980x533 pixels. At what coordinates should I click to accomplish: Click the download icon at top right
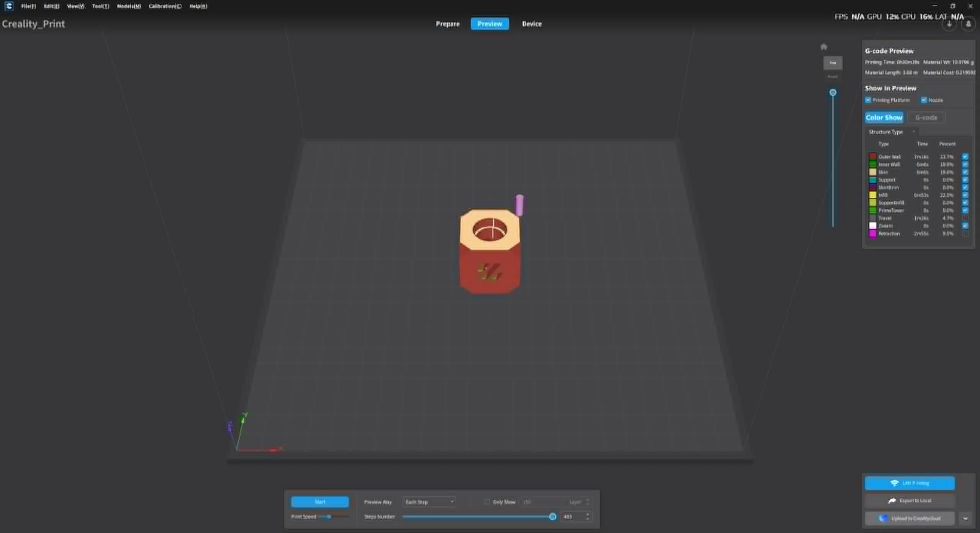click(x=949, y=24)
